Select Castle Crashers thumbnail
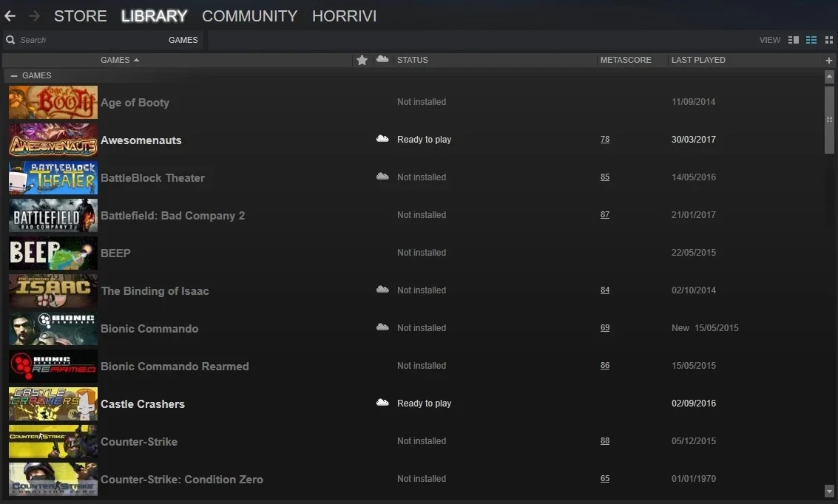The width and height of the screenshot is (838, 504). (53, 404)
